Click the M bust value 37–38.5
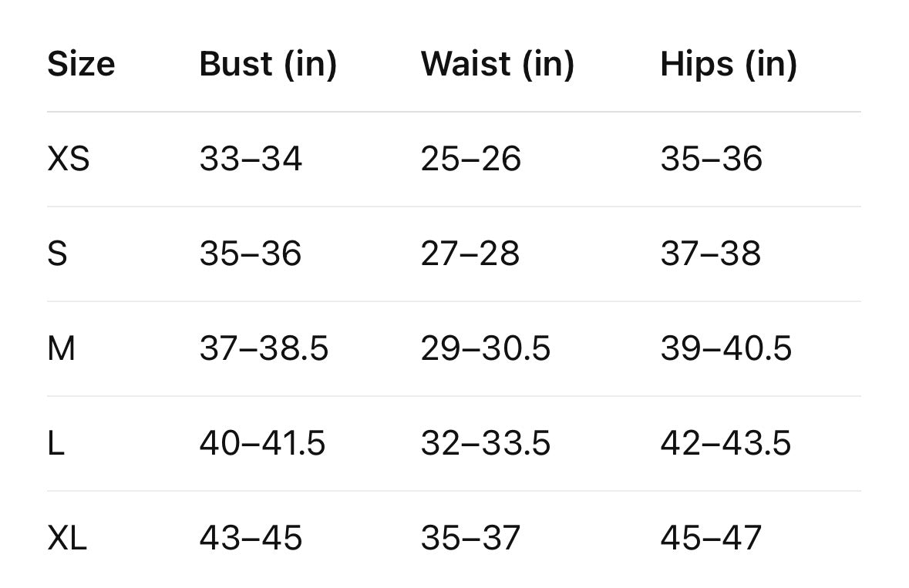909x588 pixels. [x=264, y=348]
